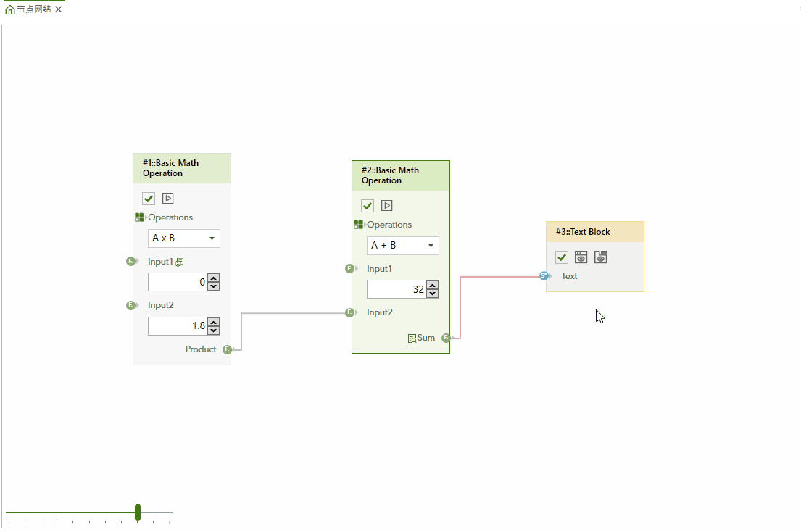Click the green zoom slider handle
This screenshot has height=532, width=801.
tap(138, 512)
